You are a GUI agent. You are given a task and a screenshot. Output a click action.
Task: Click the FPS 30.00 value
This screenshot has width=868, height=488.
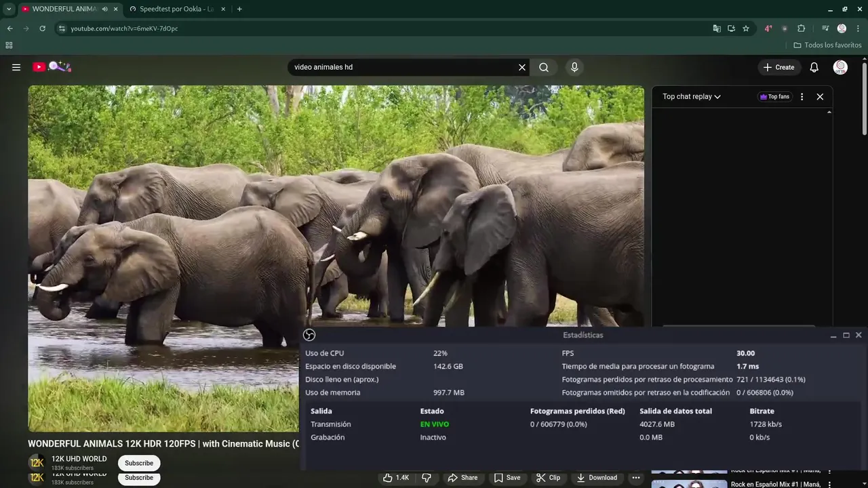(745, 353)
